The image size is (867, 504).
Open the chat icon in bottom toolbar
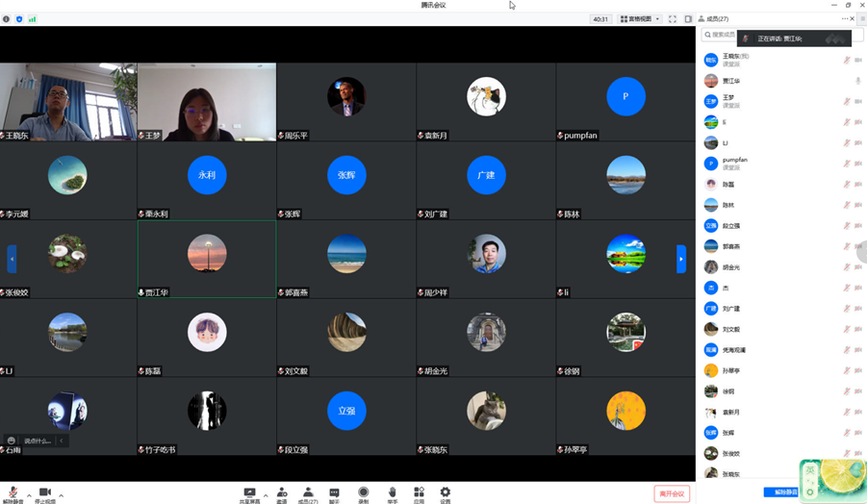click(x=334, y=492)
